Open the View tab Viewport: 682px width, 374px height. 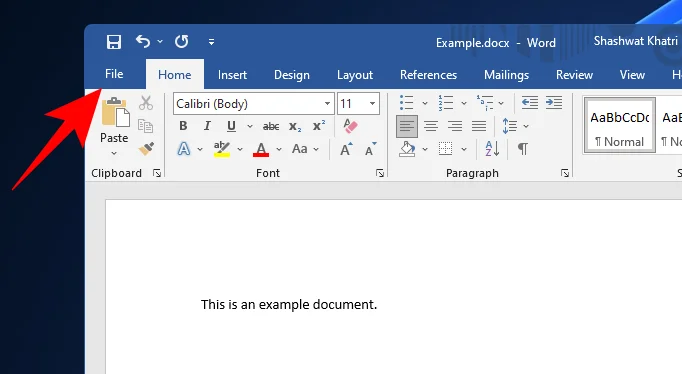(x=632, y=75)
